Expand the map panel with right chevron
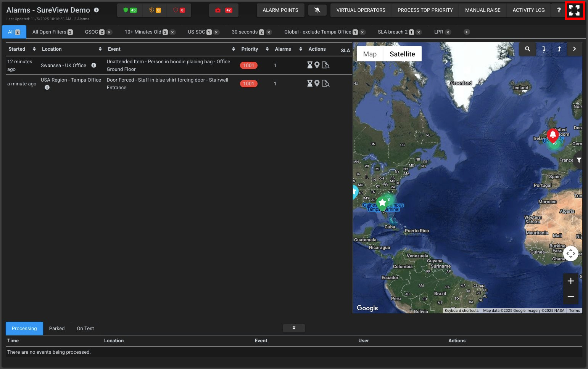Viewport: 588px width, 369px height. pos(574,49)
